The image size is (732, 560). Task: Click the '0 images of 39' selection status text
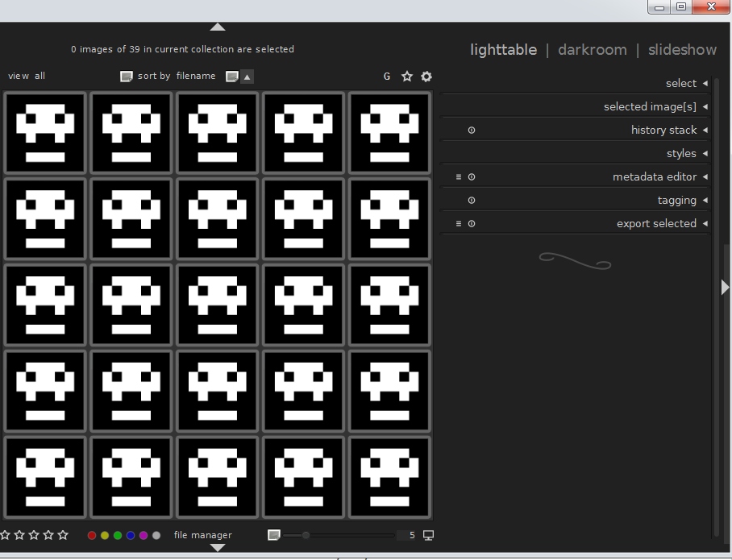(182, 49)
